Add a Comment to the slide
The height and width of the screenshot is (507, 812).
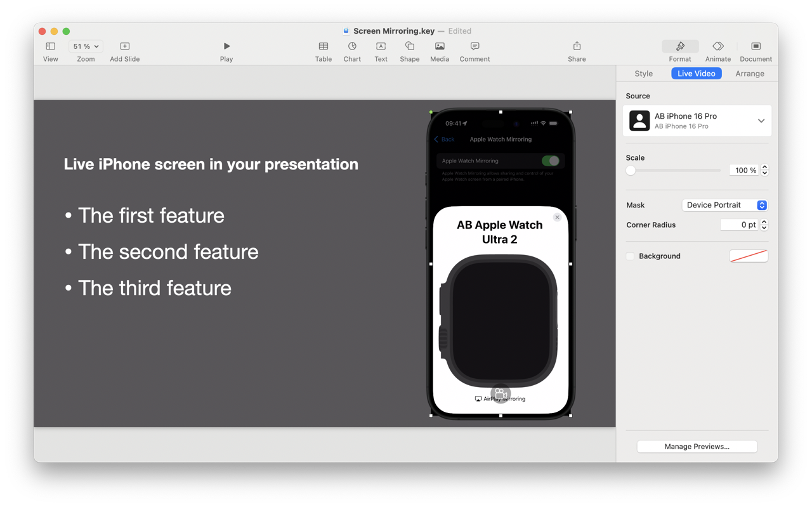[474, 51]
